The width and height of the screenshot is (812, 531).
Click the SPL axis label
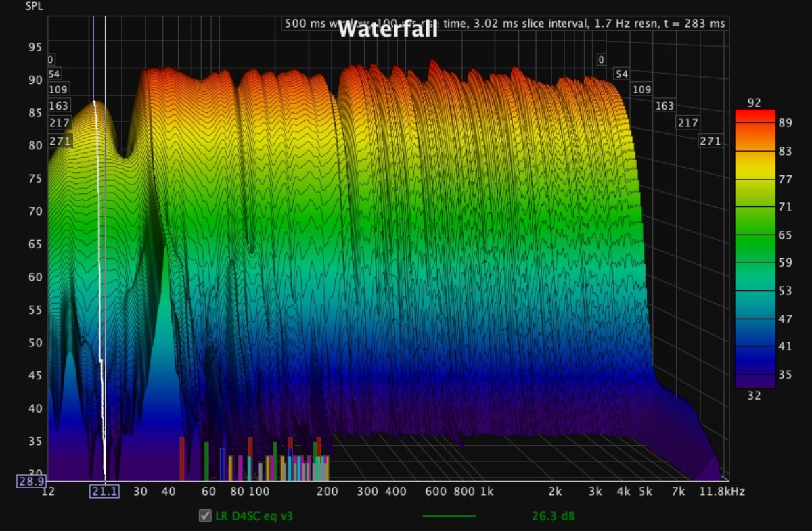click(34, 7)
